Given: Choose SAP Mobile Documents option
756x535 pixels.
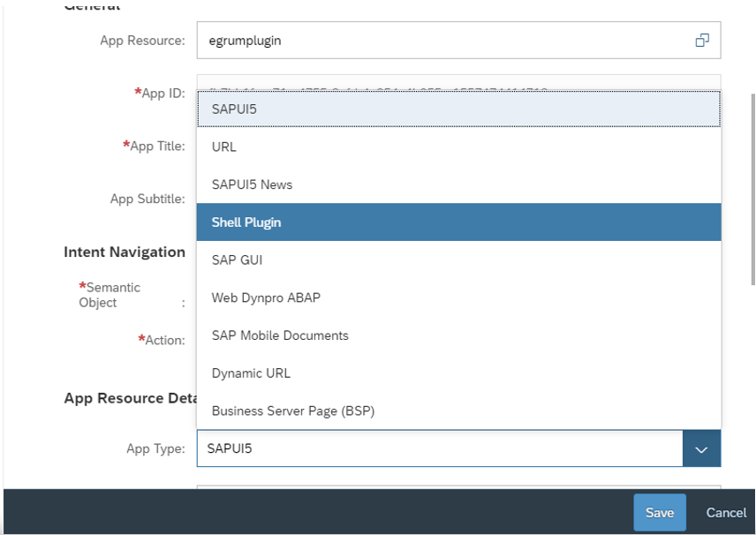Looking at the screenshot, I should pyautogui.click(x=458, y=335).
